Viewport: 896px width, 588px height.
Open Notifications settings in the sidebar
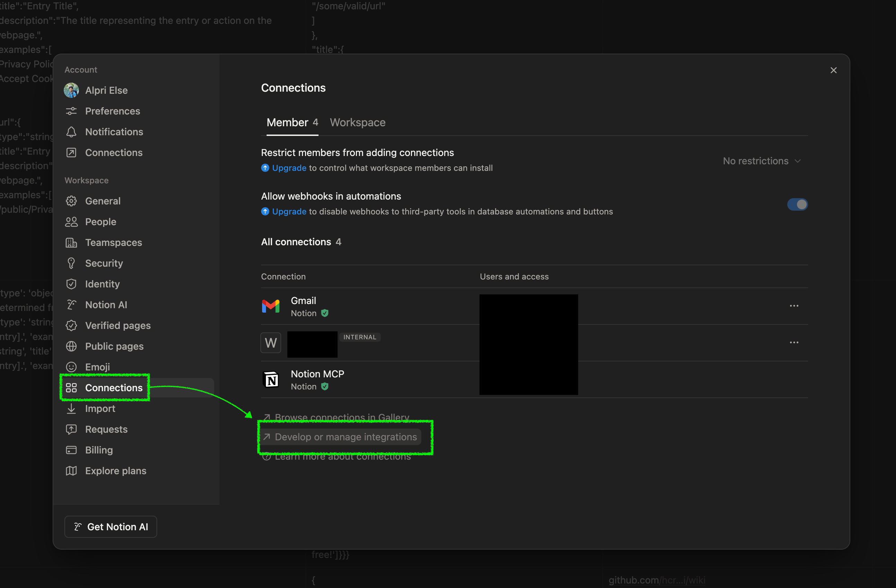pyautogui.click(x=114, y=132)
